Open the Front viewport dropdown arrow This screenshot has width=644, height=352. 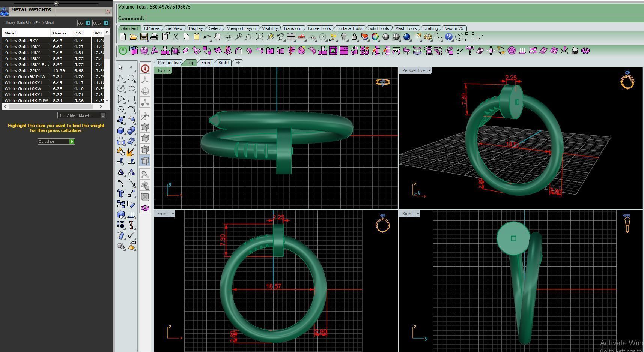[x=173, y=214]
